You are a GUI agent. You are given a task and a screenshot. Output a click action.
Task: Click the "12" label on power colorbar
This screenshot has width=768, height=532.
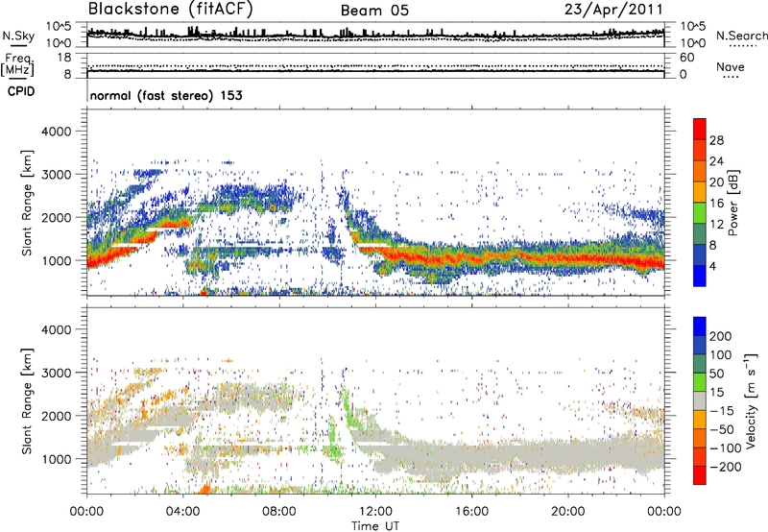tap(716, 225)
